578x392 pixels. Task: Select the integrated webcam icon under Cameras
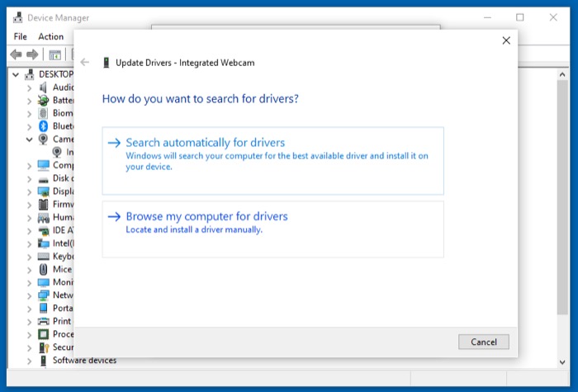(x=57, y=152)
